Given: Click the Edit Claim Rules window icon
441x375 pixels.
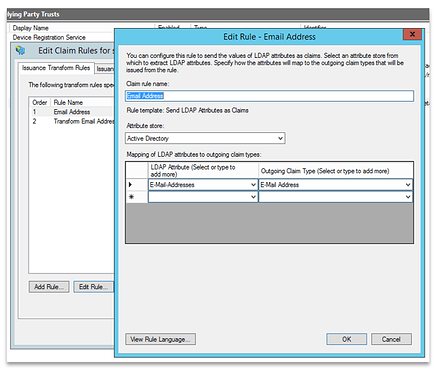Looking at the screenshot, I should [20, 51].
